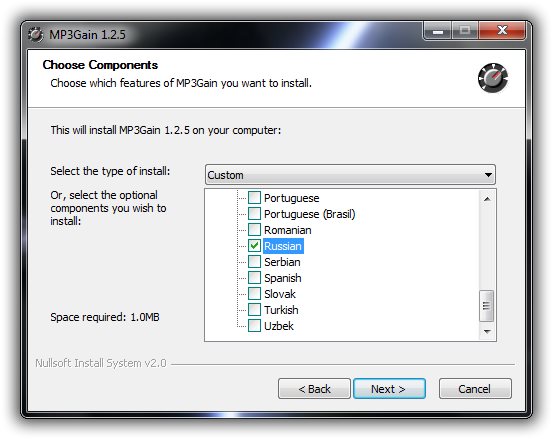Uncheck the Russian language checkbox
This screenshot has height=439, width=553.
254,246
